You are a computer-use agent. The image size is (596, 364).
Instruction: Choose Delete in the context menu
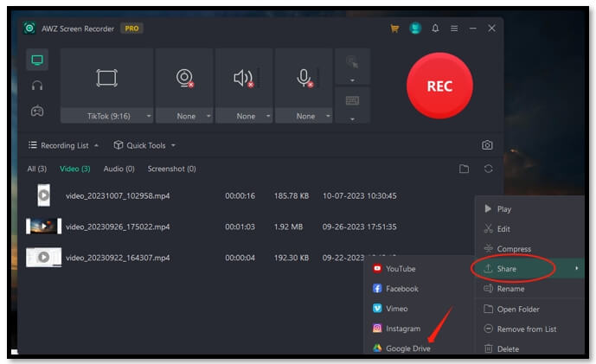[x=530, y=348]
